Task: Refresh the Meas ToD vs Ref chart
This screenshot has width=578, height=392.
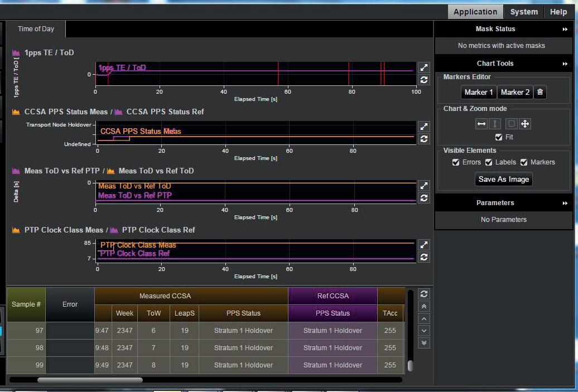Action: click(424, 198)
